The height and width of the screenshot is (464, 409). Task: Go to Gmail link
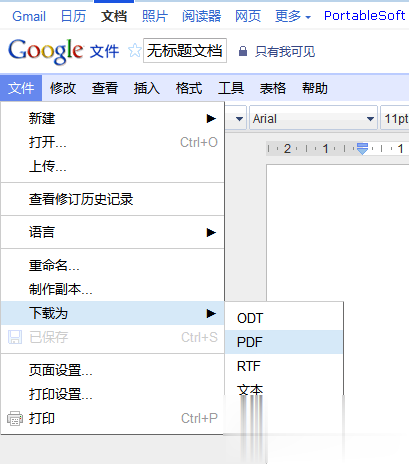click(29, 16)
